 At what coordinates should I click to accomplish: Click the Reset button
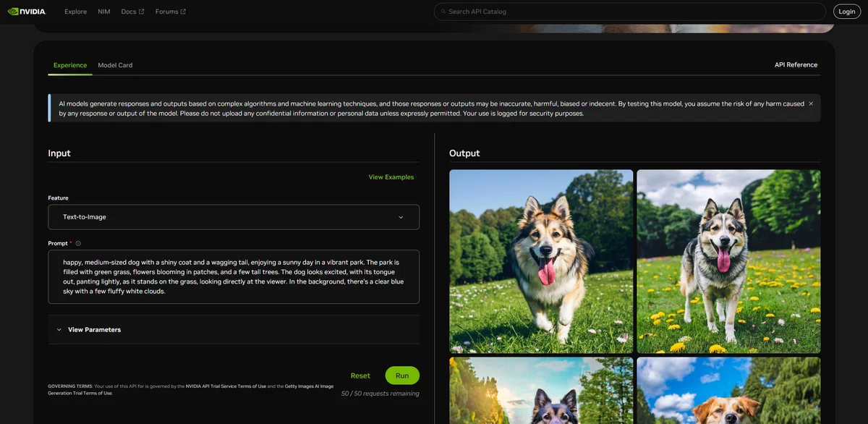[360, 376]
